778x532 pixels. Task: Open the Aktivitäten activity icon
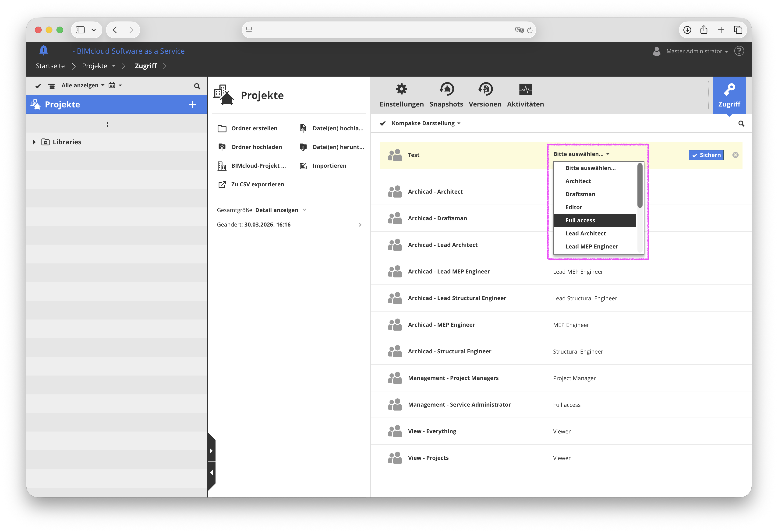(525, 89)
